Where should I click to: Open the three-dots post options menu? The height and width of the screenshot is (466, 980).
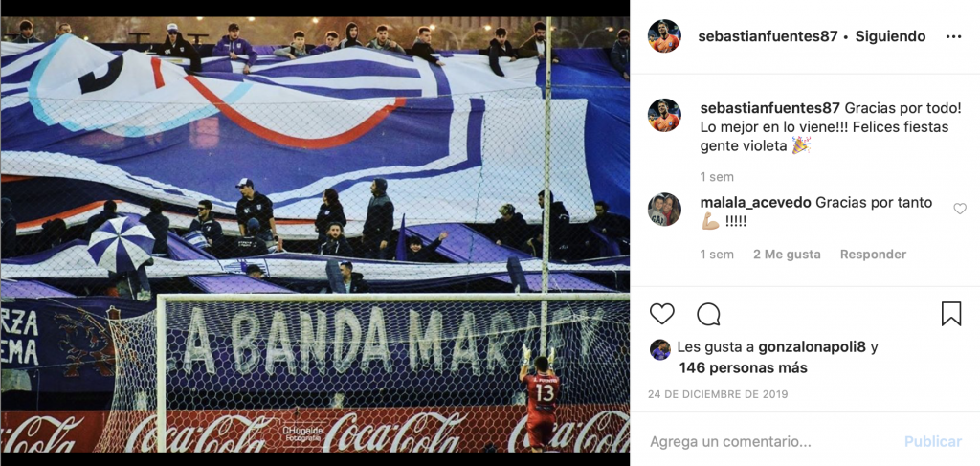(953, 37)
